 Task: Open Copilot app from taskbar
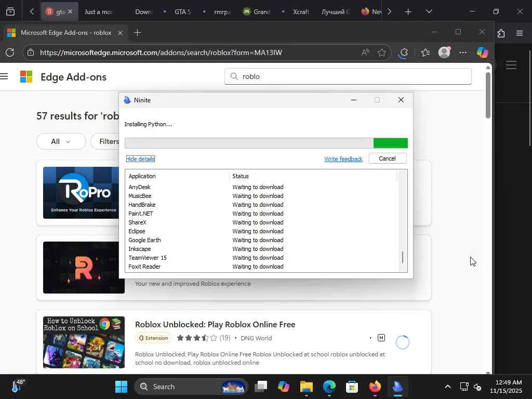click(x=284, y=387)
